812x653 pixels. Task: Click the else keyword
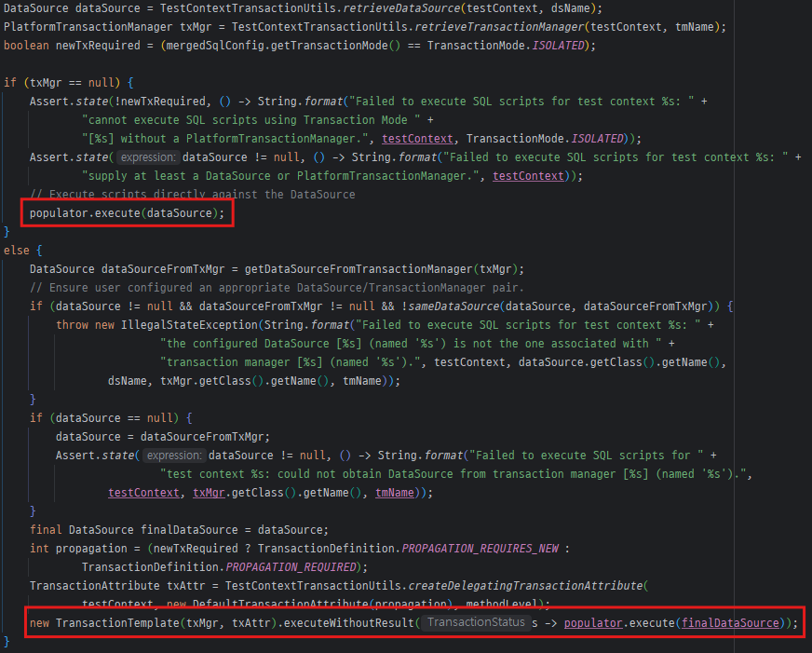pyautogui.click(x=17, y=251)
